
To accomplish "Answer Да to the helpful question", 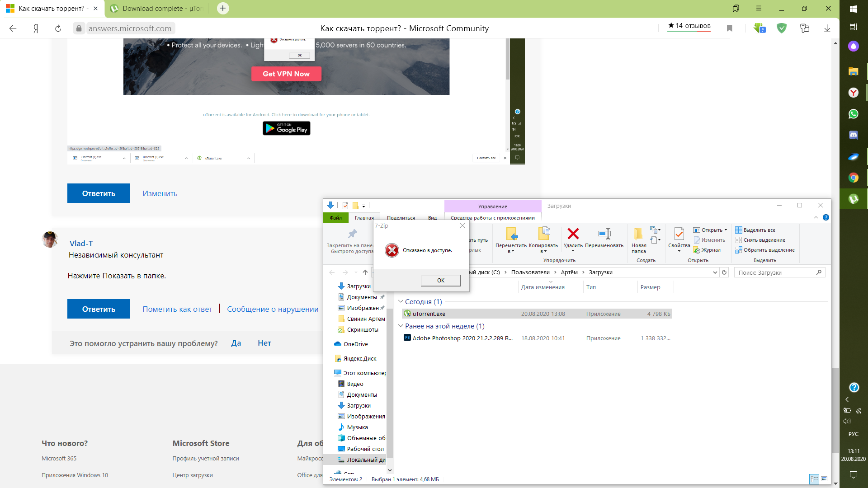I will pyautogui.click(x=236, y=343).
